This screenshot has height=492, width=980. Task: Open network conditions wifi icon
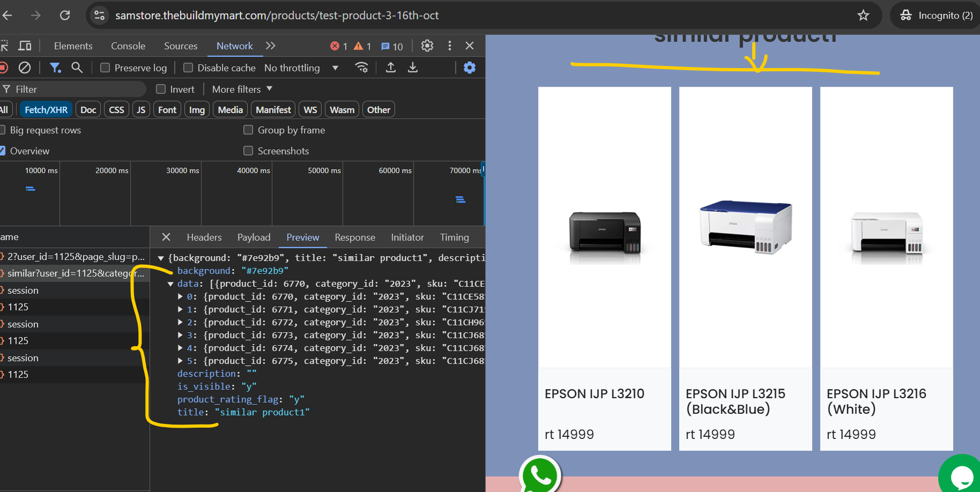362,68
